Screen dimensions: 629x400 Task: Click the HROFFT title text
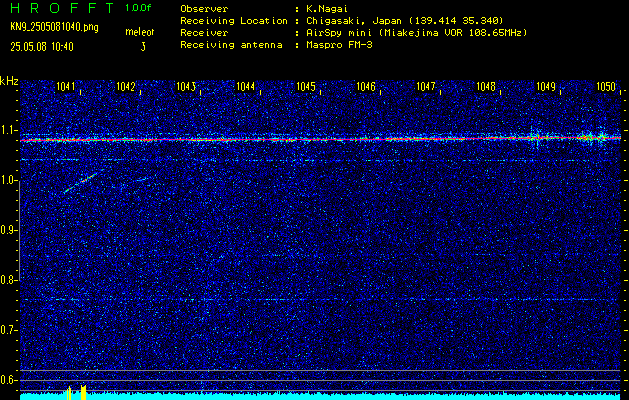(x=61, y=8)
